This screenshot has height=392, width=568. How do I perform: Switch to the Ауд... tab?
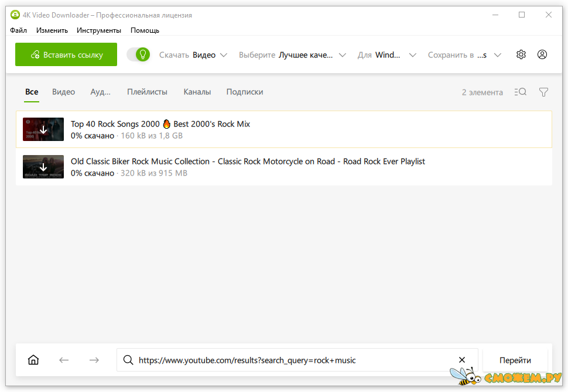coord(100,92)
